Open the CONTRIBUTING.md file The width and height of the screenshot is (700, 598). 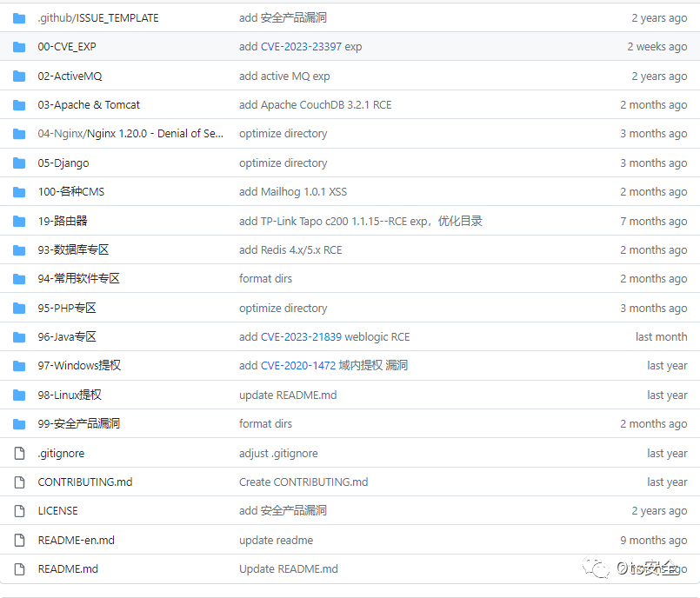point(85,482)
